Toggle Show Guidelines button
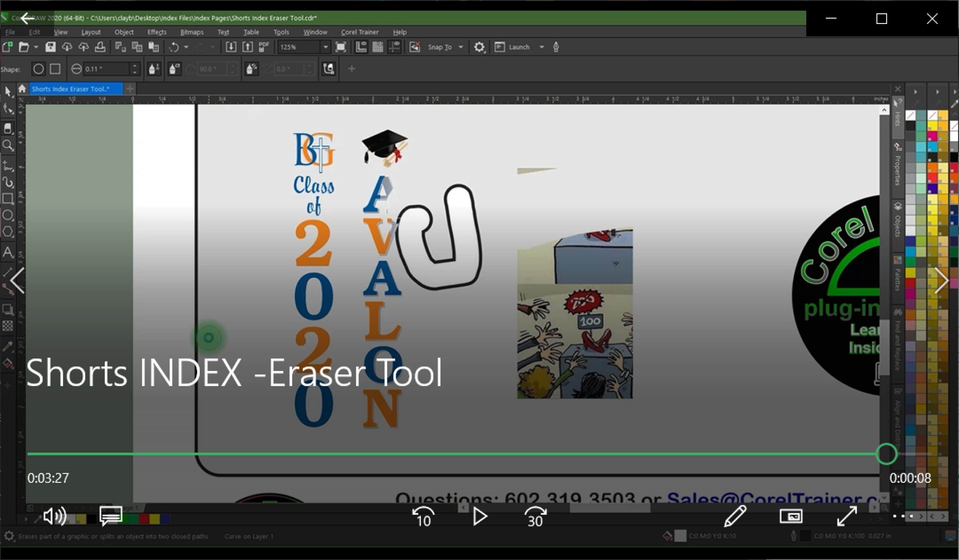Screen dimensions: 959x560 click(x=394, y=47)
